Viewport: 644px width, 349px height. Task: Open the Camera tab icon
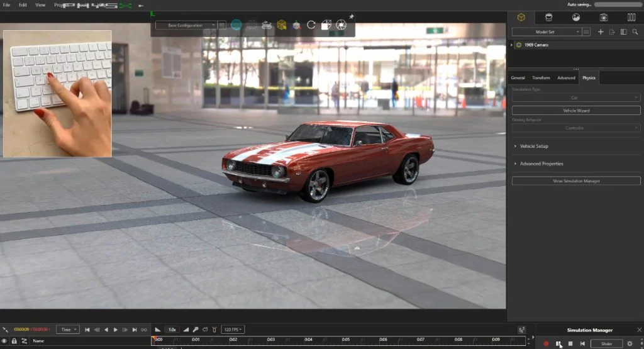(x=604, y=17)
